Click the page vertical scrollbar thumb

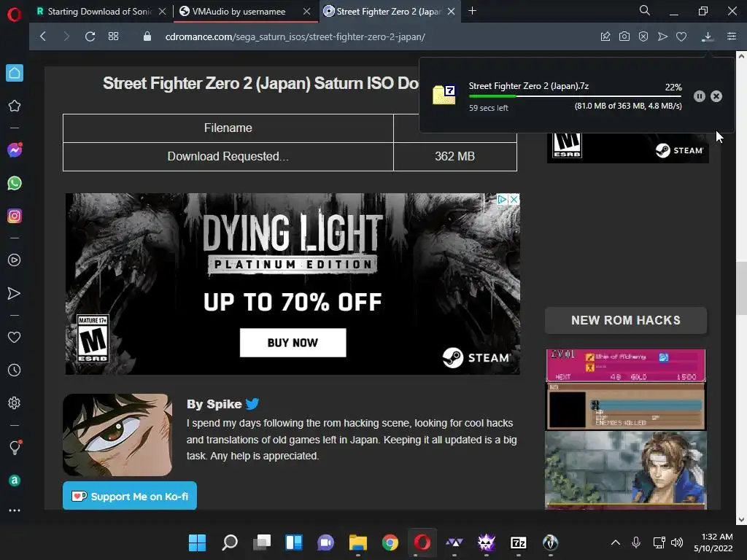741,287
